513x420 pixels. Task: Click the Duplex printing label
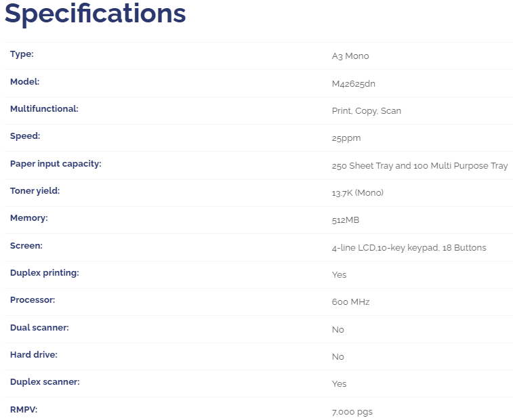45,273
